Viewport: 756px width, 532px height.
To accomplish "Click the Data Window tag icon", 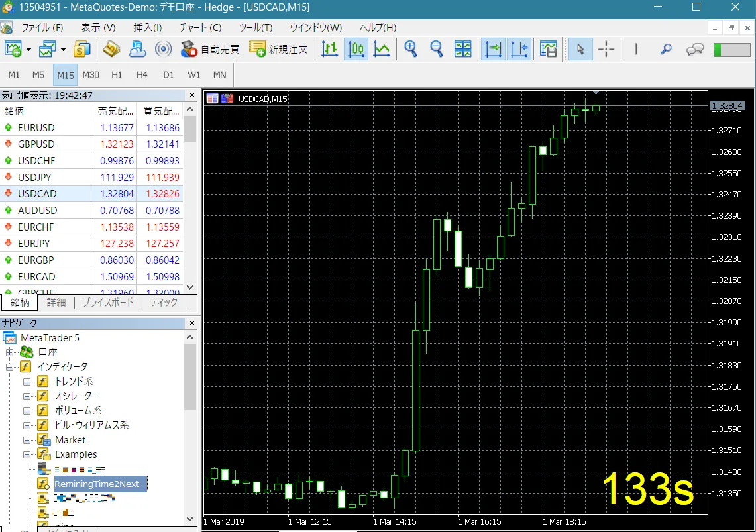I will (x=112, y=49).
